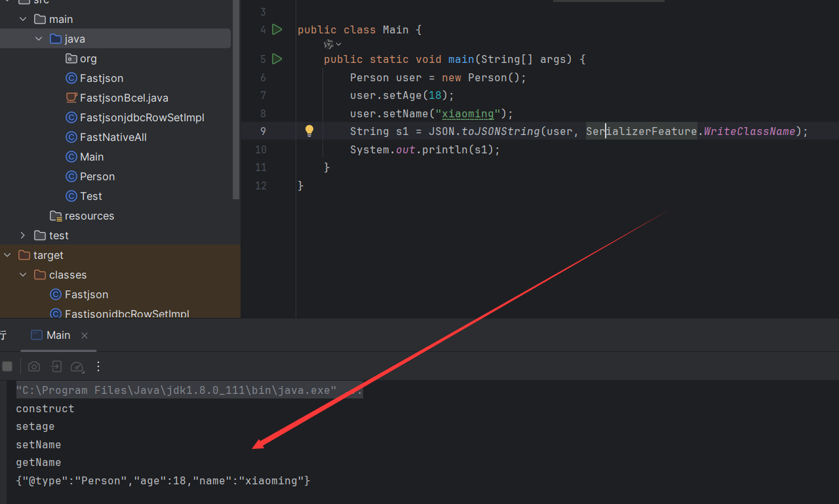Dump threads with the camera icon
Screen dimensions: 839x504
pos(34,366)
